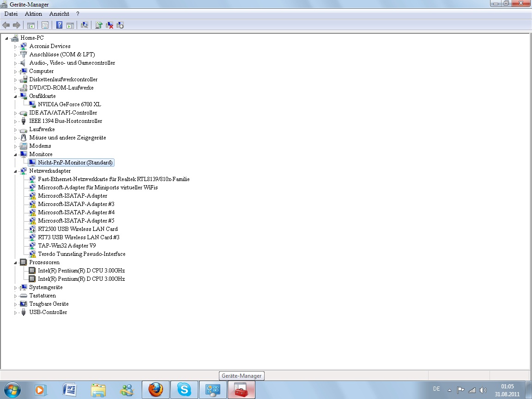
Task: Click the taskbar clock showing 01:05
Action: pyautogui.click(x=507, y=387)
